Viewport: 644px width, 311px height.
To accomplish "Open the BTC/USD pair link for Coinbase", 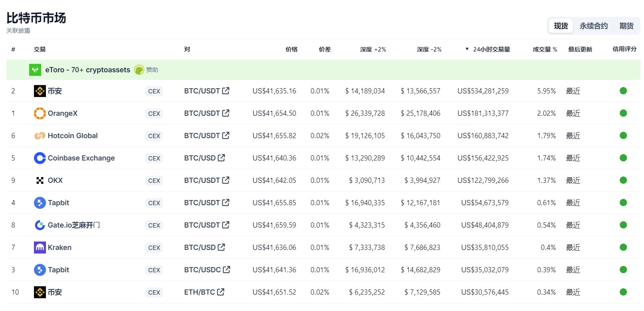I will click(x=200, y=158).
